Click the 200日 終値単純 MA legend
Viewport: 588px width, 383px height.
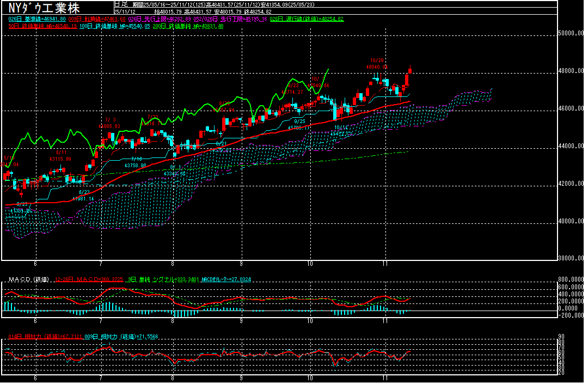(188, 26)
